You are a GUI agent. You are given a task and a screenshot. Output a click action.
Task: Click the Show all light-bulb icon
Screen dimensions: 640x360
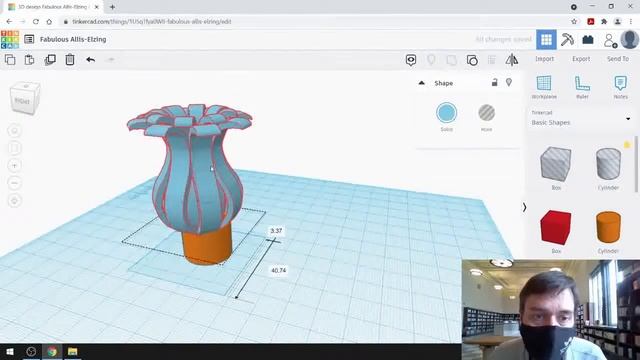coord(431,60)
